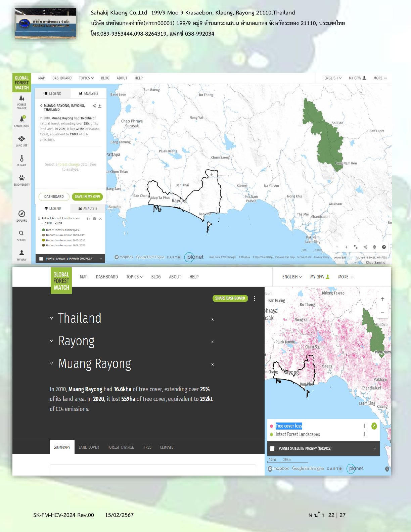The height and width of the screenshot is (532, 411).
Task: Click the pink Tree cover loss color dot
Action: coord(271,426)
